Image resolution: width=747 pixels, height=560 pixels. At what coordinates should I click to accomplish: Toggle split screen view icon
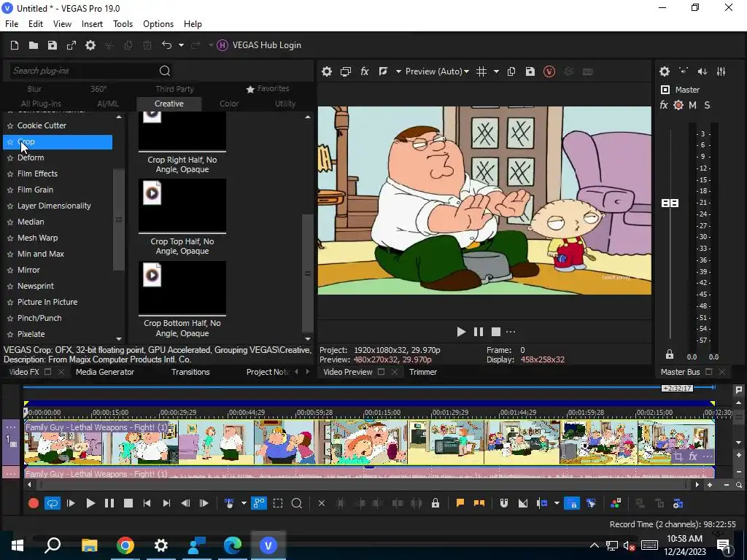[x=383, y=71]
